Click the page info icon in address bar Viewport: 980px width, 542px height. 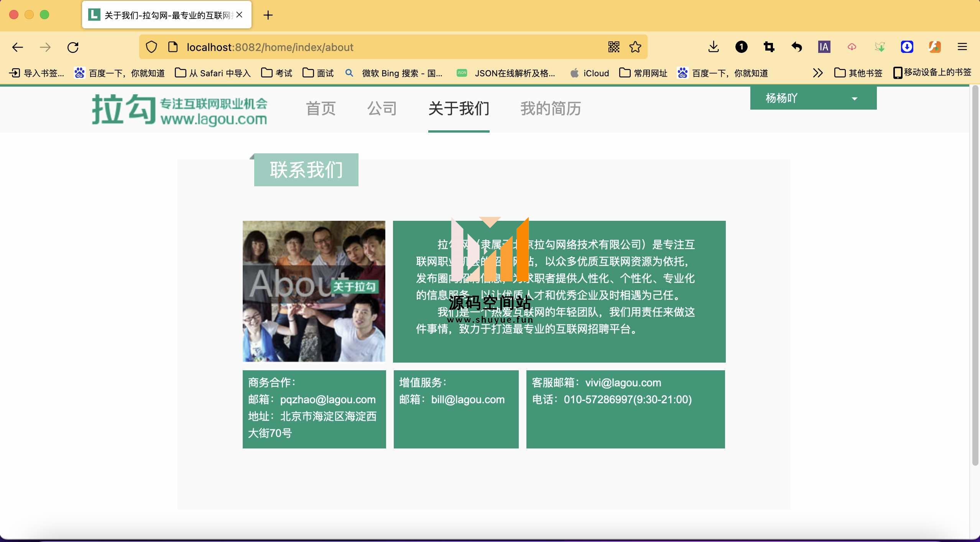(173, 47)
